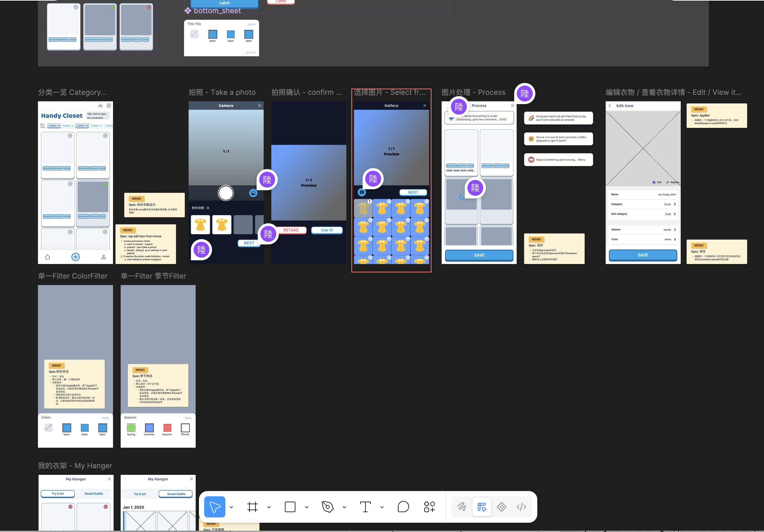
Task: Click the plus add button in Handy Closet
Action: pos(76,257)
